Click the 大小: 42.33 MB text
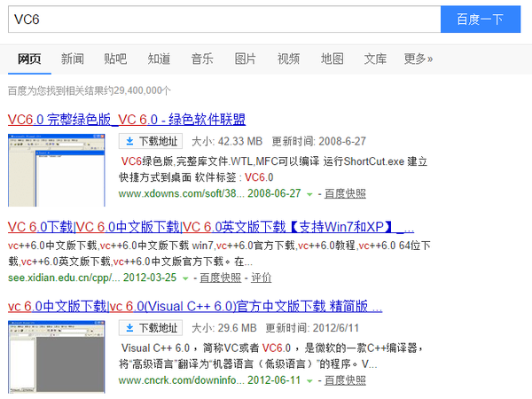The height and width of the screenshot is (399, 532). pos(227,141)
